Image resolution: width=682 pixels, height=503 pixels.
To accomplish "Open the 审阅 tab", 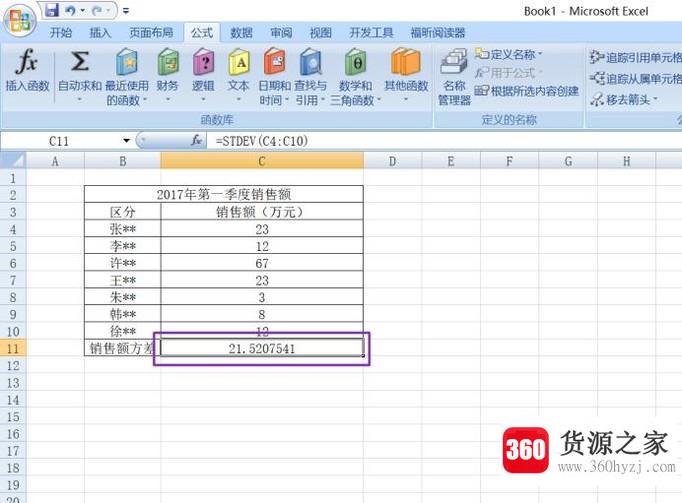I will coord(281,33).
